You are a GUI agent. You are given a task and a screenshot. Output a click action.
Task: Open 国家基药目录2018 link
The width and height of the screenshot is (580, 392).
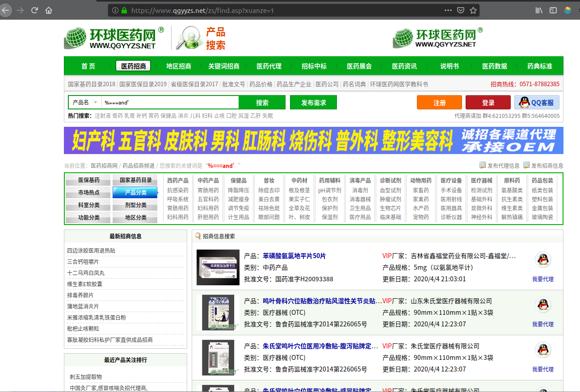92,84
